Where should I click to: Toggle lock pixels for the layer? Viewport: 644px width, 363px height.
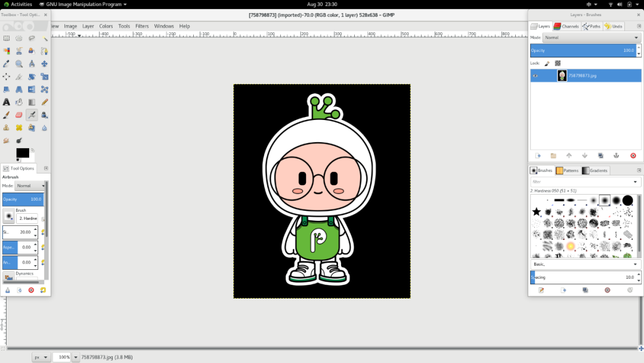(x=547, y=63)
